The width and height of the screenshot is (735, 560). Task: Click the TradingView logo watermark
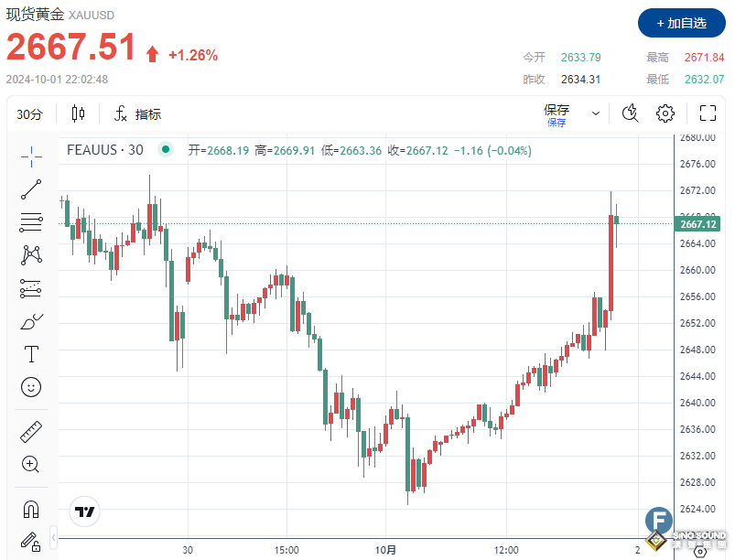83,512
